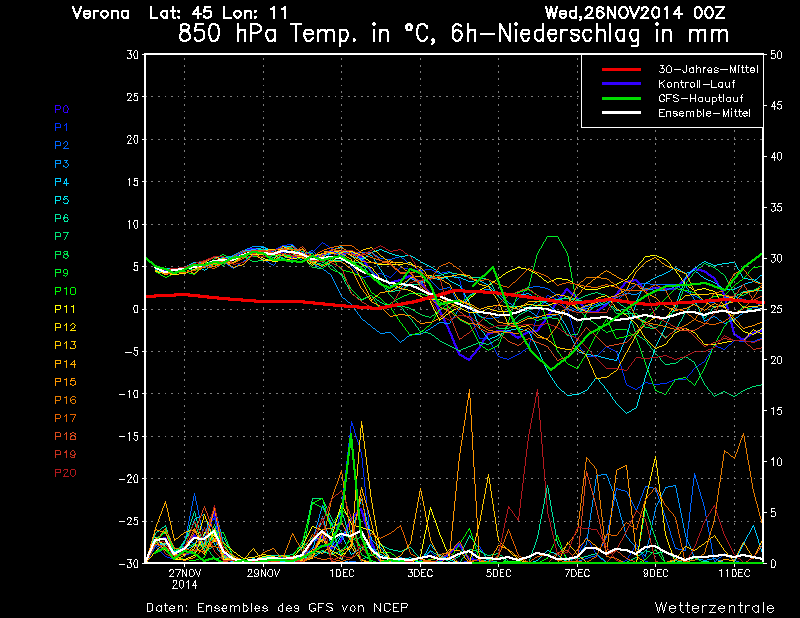
Task: Click the GFS-Hauptlauf legend text
Action: pyautogui.click(x=701, y=98)
